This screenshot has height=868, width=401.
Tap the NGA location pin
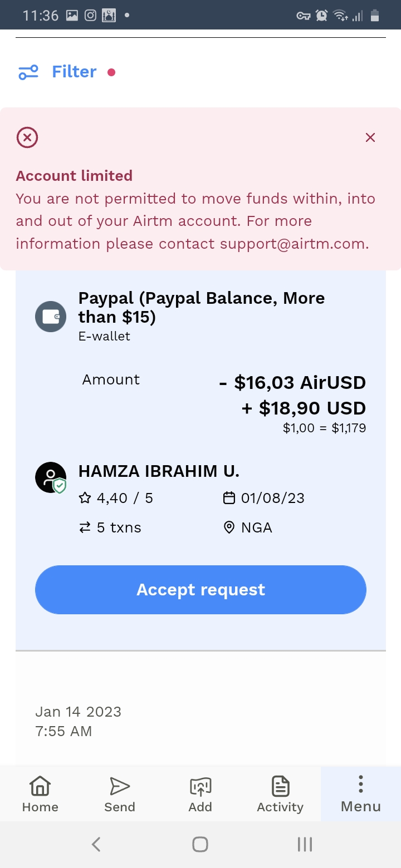coord(229,527)
